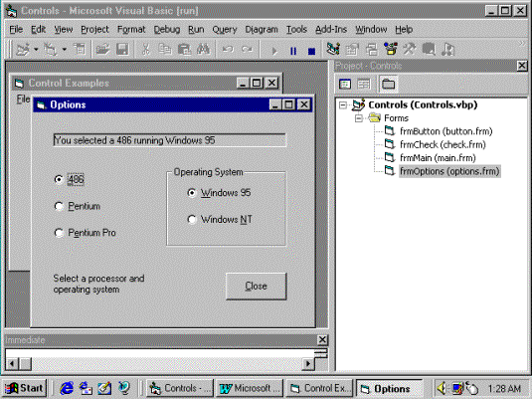Click the Start (run) toolbar button
The height and width of the screenshot is (399, 532).
click(x=274, y=51)
